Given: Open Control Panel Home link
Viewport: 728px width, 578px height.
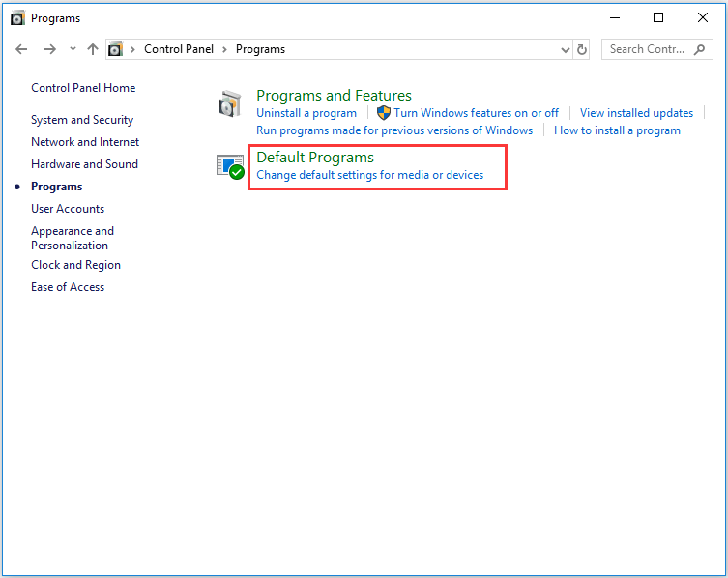Looking at the screenshot, I should point(83,88).
